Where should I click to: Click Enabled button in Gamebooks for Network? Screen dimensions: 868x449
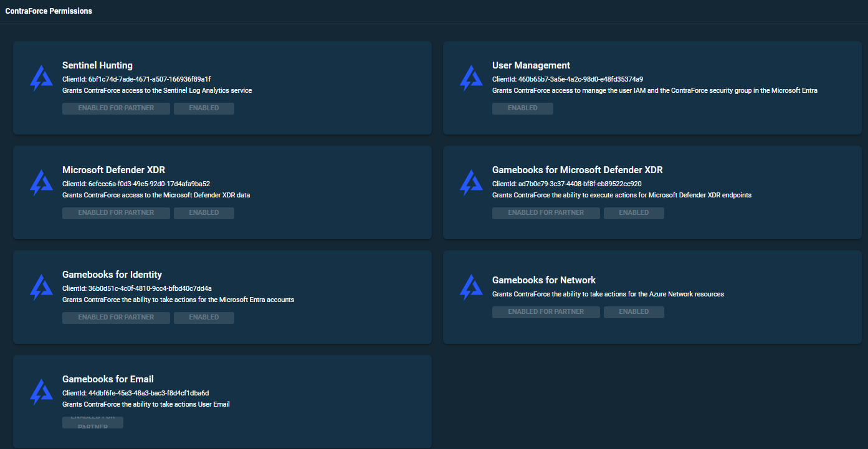(634, 312)
